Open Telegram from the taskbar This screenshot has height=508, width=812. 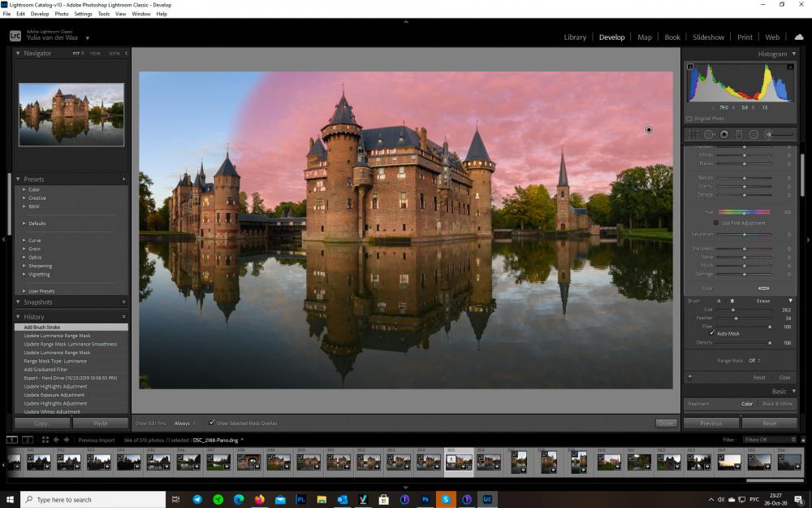(197, 499)
